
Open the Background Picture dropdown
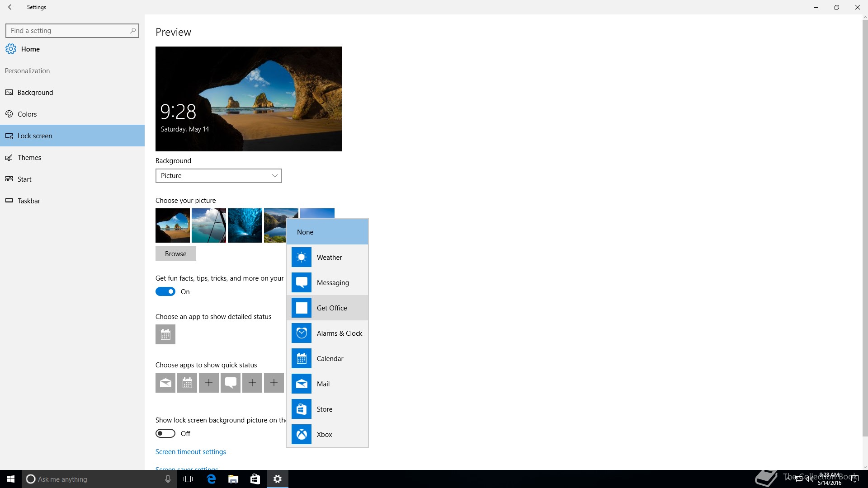[x=219, y=176]
